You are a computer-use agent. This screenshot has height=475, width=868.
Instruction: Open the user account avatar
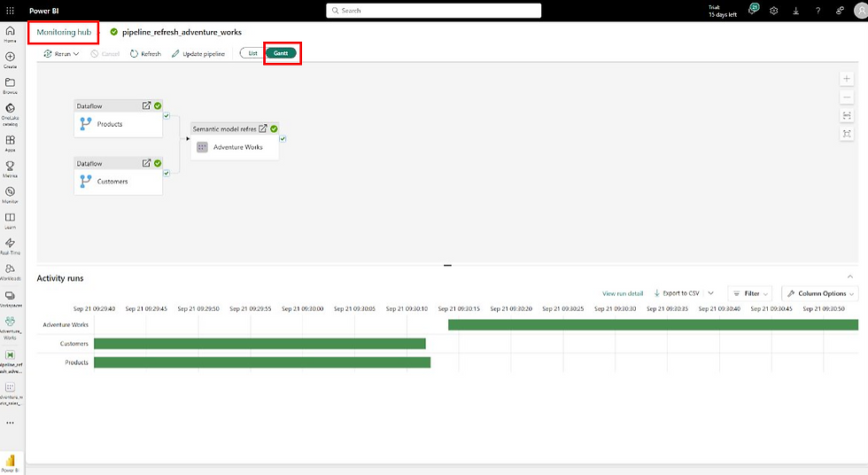pos(861,11)
